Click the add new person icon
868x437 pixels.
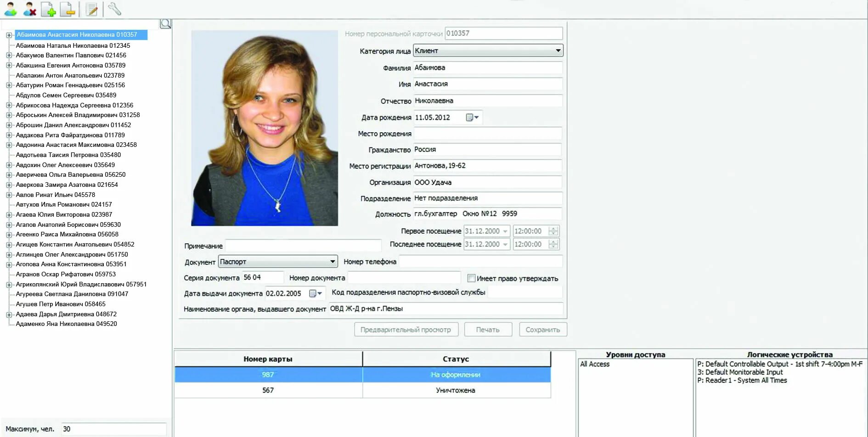(x=10, y=8)
